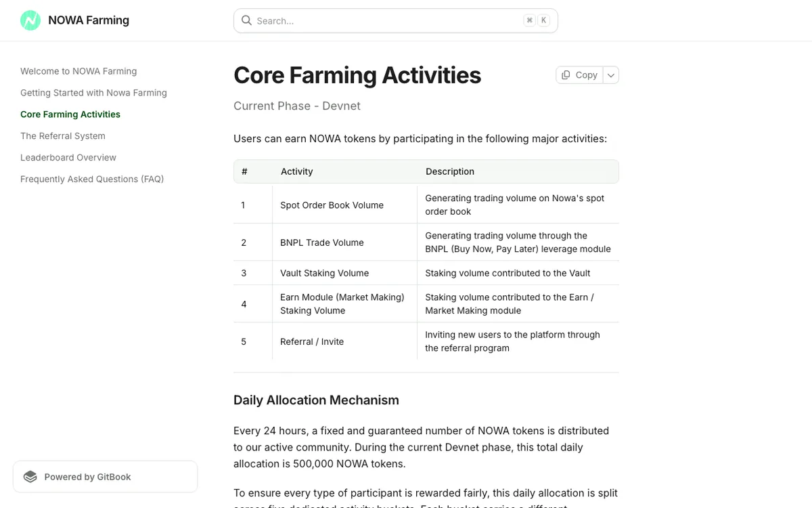Screen dimensions: 812x508
Task: Open Leaderboard Overview page
Action: coord(68,158)
